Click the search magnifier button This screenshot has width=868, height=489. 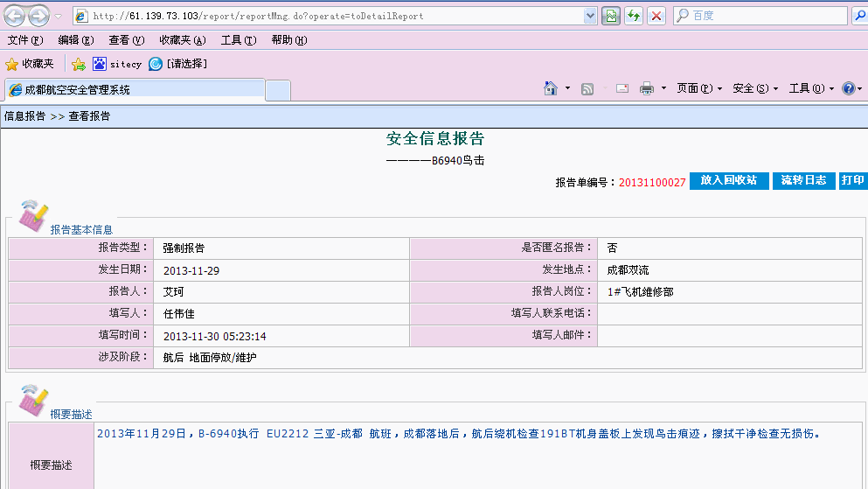(x=860, y=16)
